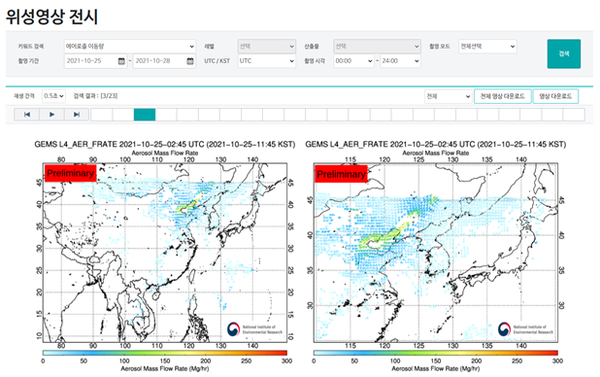Click the right zoomed Korea aerosol map
This screenshot has width=600, height=377.
pyautogui.click(x=435, y=253)
